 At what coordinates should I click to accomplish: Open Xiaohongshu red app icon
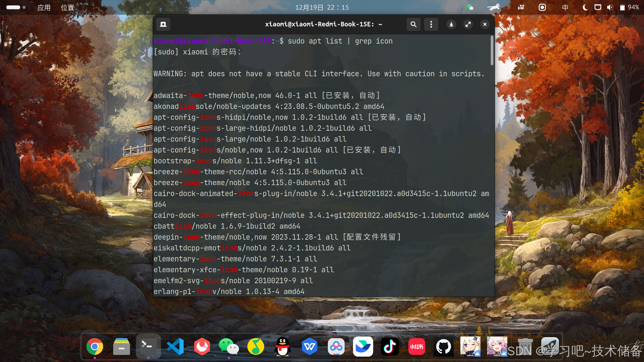click(417, 347)
